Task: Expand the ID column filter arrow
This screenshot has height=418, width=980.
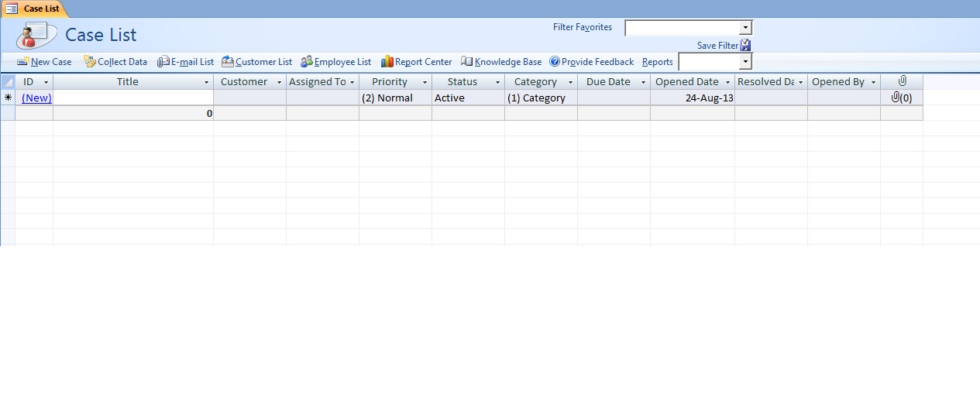Action: (x=46, y=82)
